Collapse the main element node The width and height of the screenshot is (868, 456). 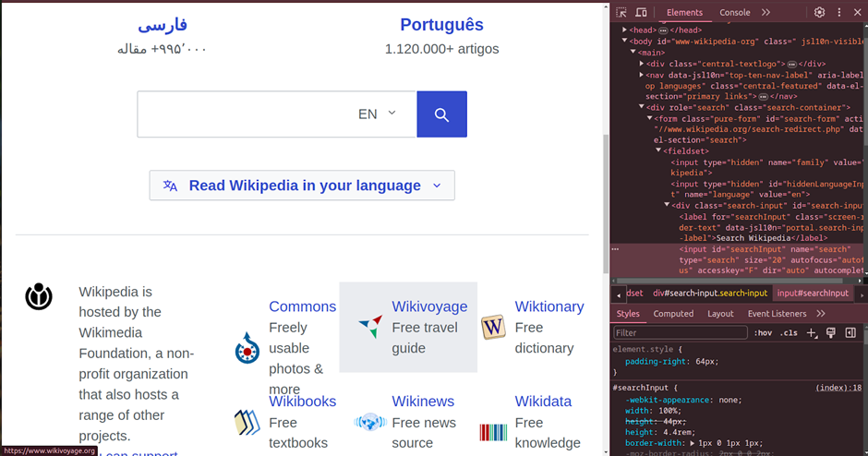(x=633, y=52)
